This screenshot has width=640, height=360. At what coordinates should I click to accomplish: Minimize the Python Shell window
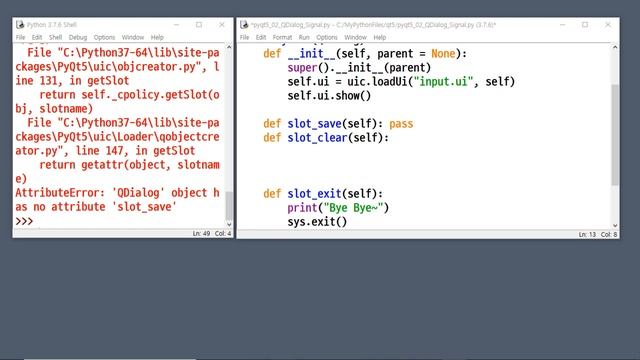coord(176,25)
